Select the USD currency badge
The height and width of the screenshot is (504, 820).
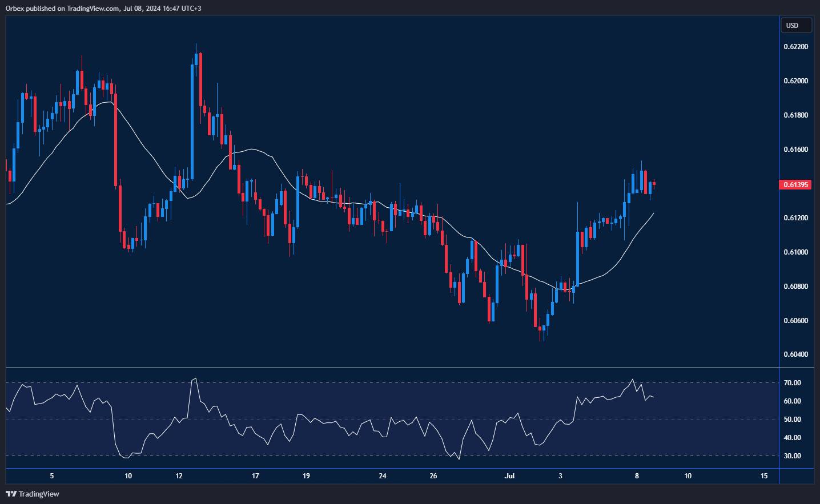(796, 25)
